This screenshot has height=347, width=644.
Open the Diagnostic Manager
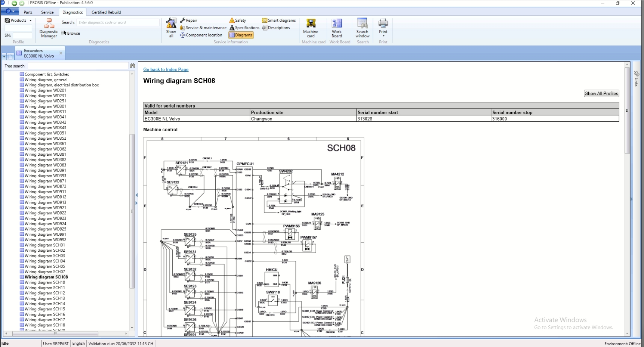click(49, 28)
